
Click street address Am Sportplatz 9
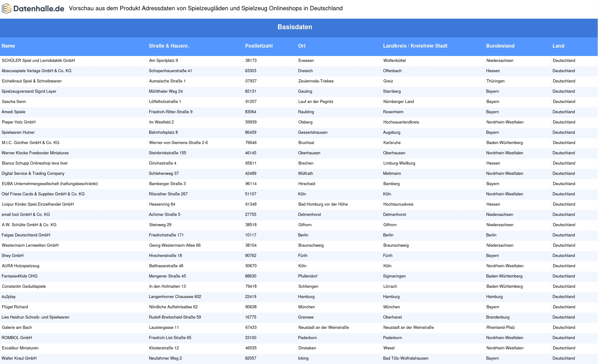pos(164,61)
